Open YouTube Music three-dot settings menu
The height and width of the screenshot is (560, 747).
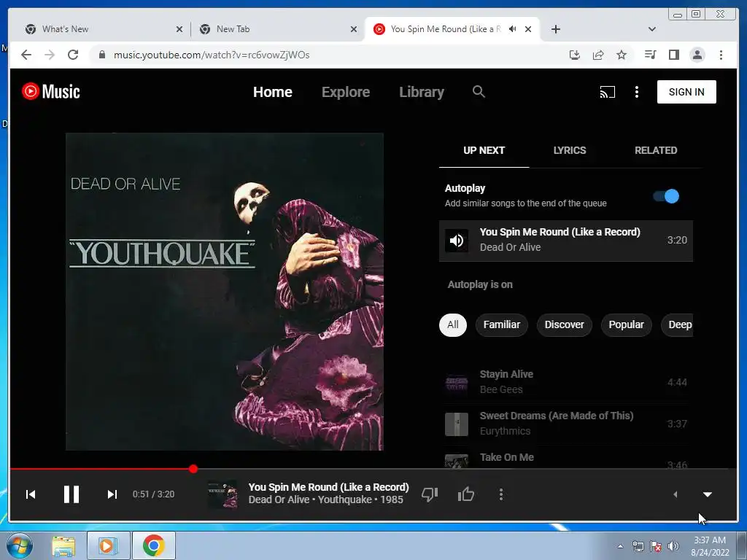636,92
